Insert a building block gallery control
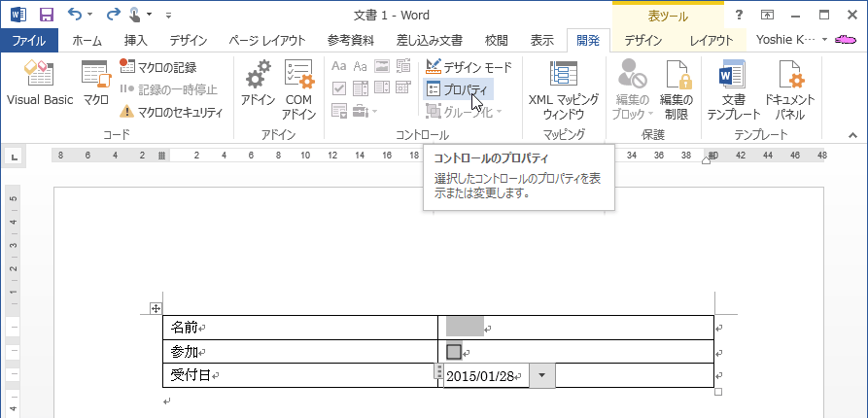The image size is (868, 418). point(403,67)
